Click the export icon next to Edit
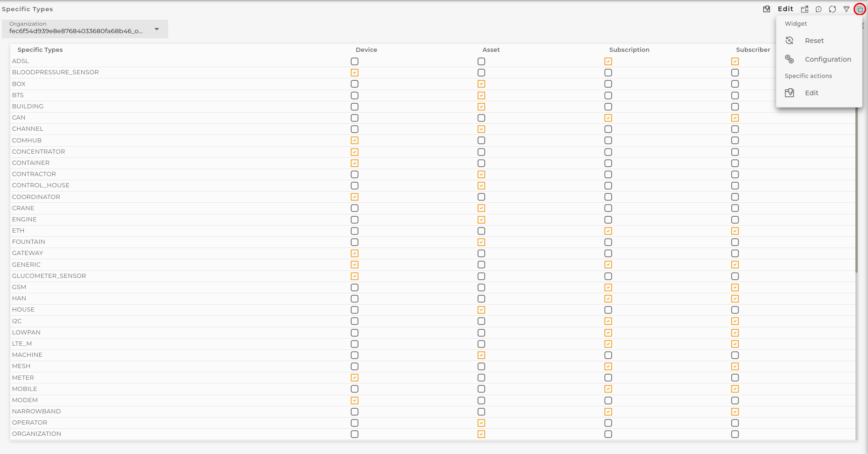The image size is (868, 454). tap(804, 9)
